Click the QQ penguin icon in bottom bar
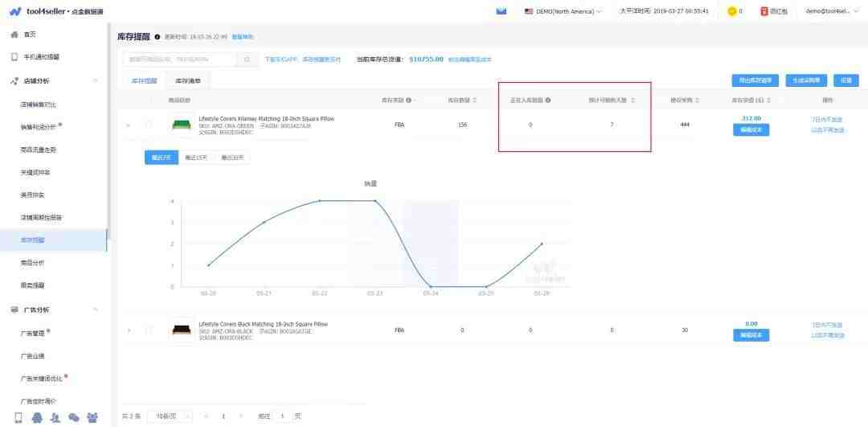This screenshot has width=868, height=427. (37, 417)
